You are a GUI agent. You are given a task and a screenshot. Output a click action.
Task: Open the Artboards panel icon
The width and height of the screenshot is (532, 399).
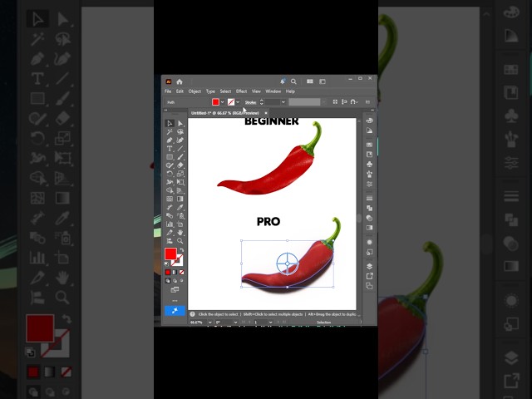tap(369, 286)
